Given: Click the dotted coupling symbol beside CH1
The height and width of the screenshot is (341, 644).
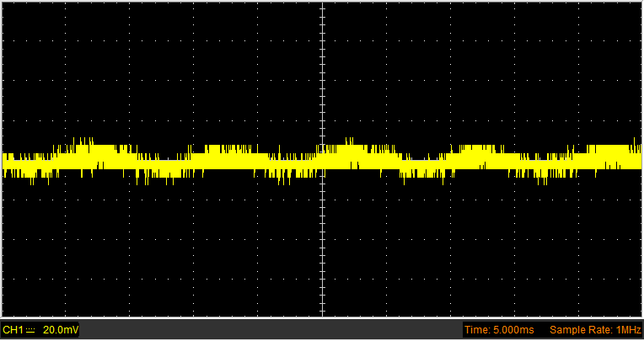Looking at the screenshot, I should pos(30,330).
